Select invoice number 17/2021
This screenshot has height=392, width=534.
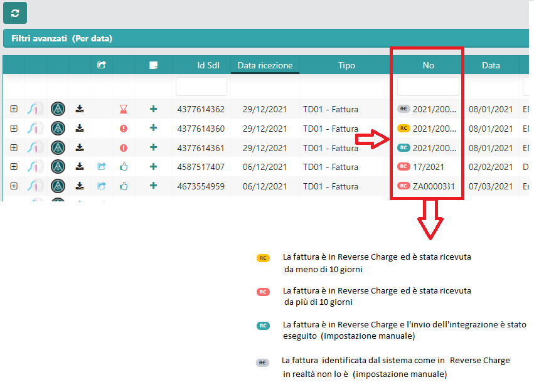click(429, 167)
